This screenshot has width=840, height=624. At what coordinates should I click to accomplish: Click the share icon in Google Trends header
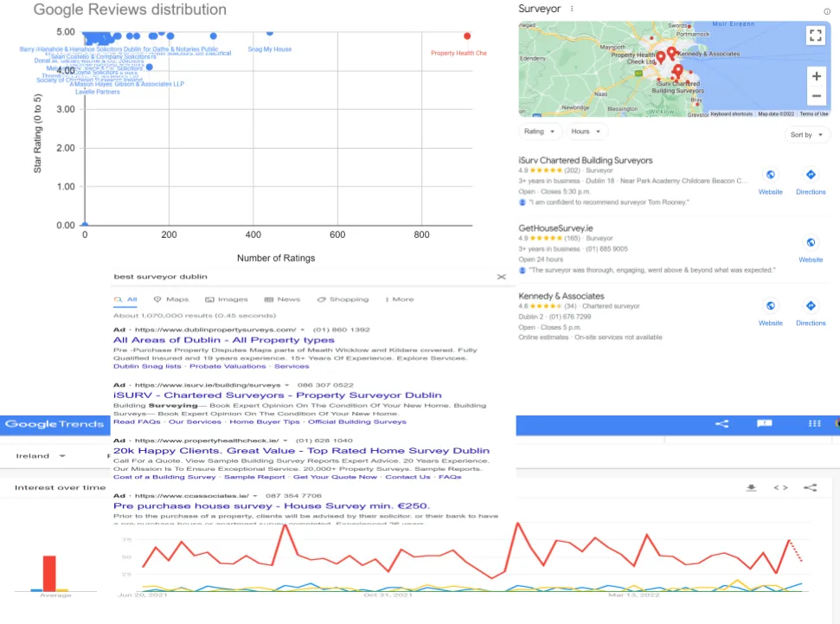tap(722, 423)
